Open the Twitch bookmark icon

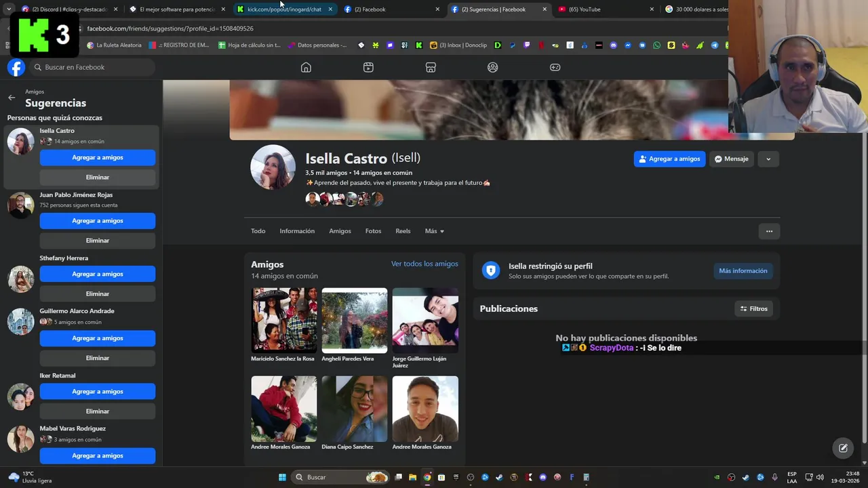click(x=526, y=45)
